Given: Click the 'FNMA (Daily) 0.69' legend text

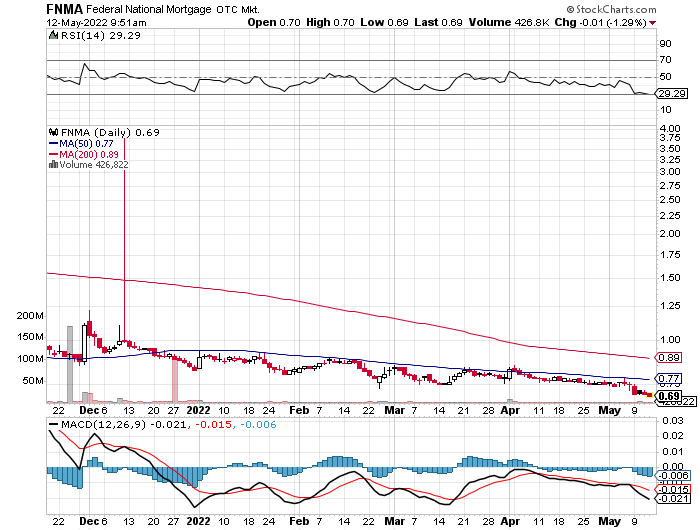Looking at the screenshot, I should coord(110,132).
